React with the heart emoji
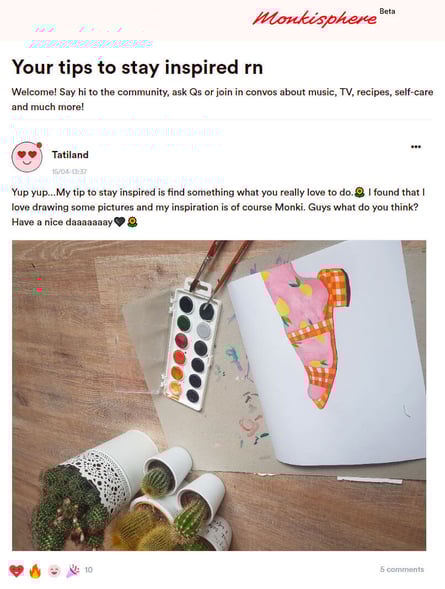The image size is (445, 589). 16,571
